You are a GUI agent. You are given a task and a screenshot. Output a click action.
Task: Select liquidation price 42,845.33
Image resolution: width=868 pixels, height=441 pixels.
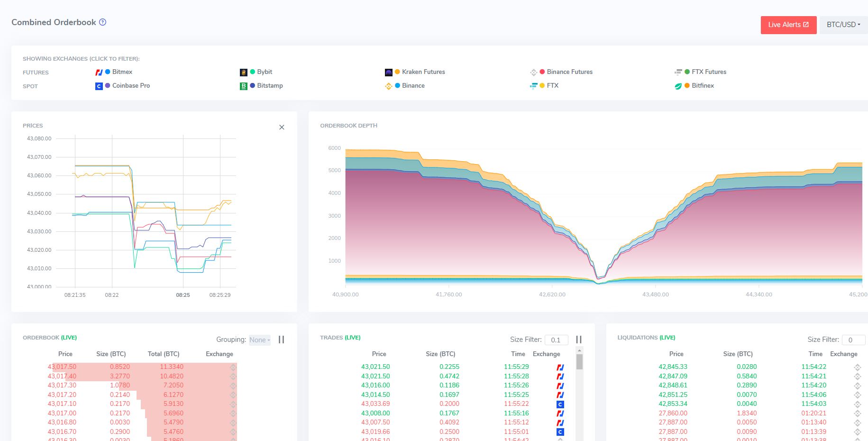tap(673, 367)
